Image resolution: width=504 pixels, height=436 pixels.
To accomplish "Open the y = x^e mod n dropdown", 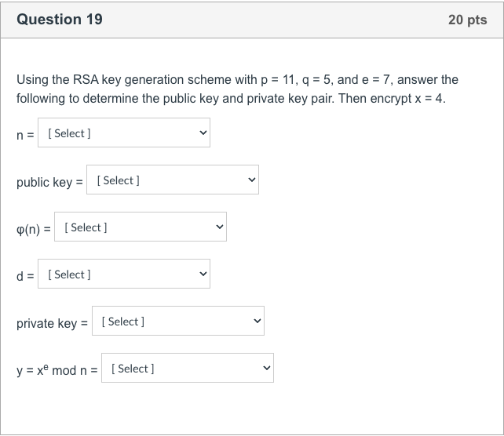I will [x=188, y=368].
